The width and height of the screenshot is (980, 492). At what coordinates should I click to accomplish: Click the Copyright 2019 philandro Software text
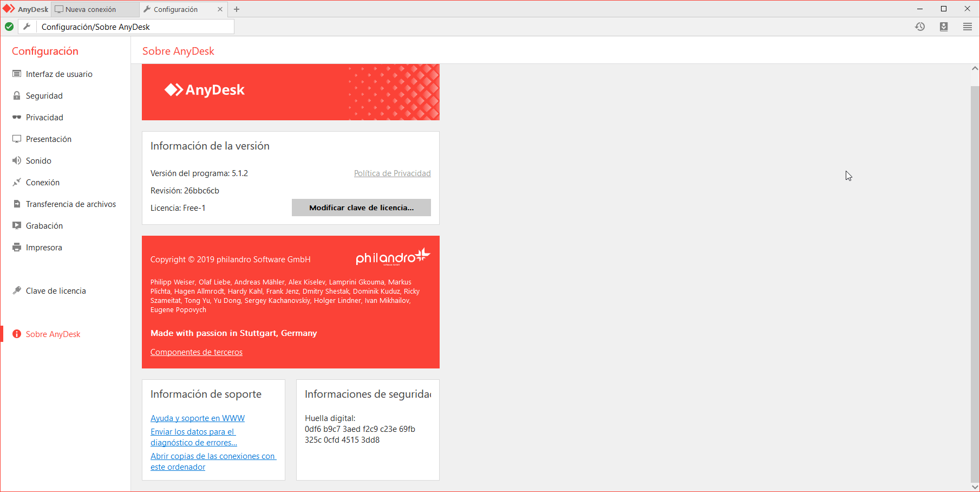(x=231, y=260)
